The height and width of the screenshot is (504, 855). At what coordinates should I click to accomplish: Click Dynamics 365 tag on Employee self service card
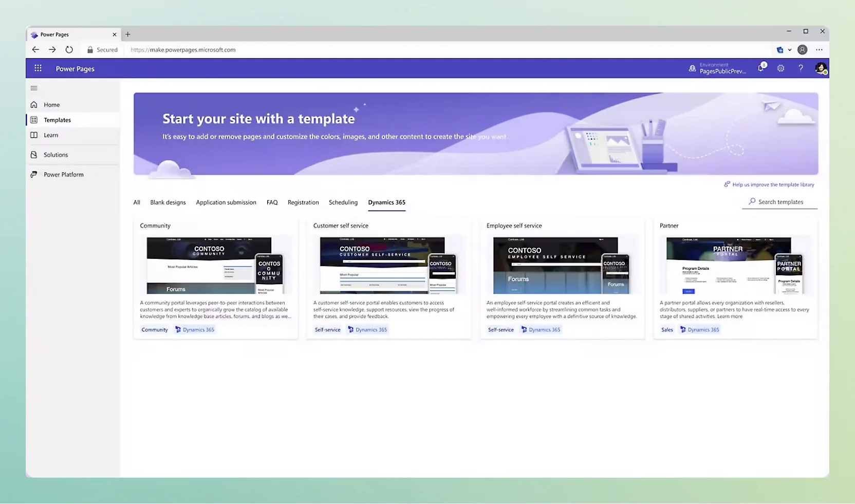[x=541, y=330]
